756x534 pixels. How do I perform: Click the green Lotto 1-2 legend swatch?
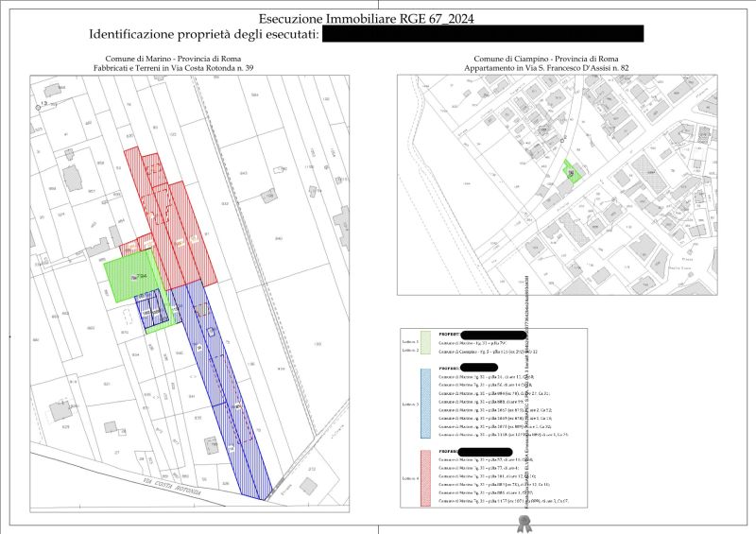[425, 342]
